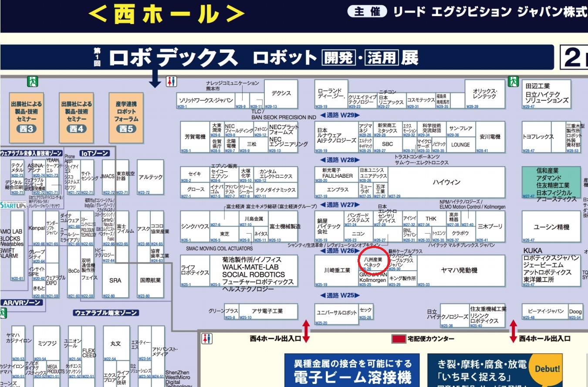Click the 通路 W27 aisle label

(x=340, y=205)
